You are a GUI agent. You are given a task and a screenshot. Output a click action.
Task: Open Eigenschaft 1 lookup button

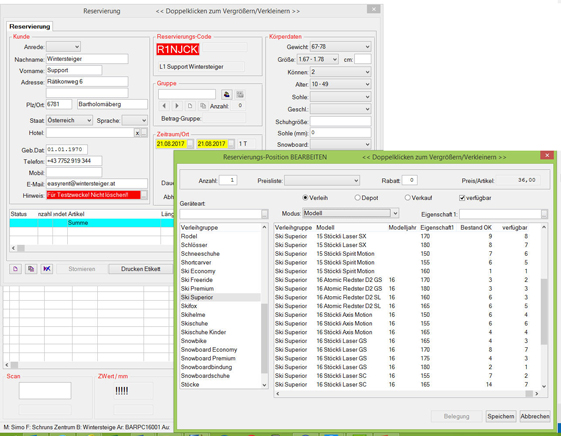click(544, 214)
